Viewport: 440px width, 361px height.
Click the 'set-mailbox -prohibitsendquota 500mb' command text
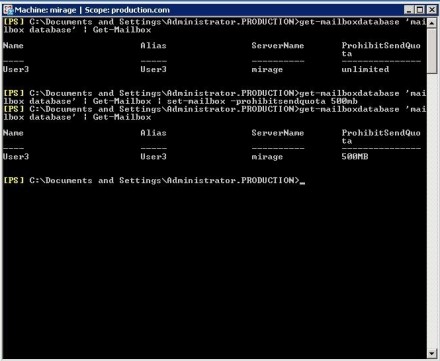(x=262, y=101)
